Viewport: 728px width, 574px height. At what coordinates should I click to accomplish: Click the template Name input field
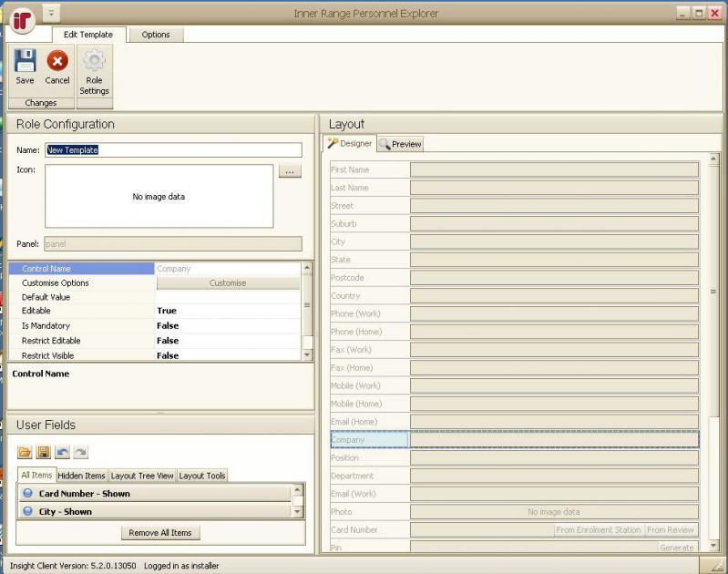(x=173, y=150)
